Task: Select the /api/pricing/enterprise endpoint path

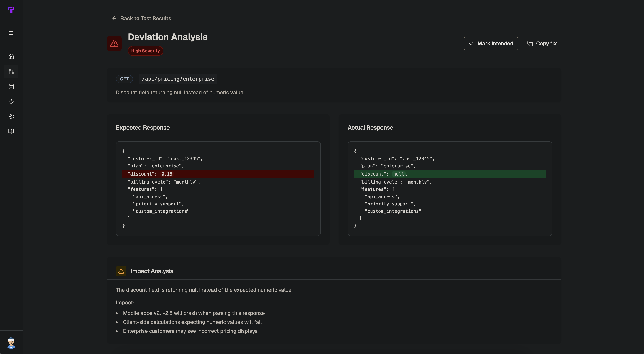Action: tap(178, 79)
